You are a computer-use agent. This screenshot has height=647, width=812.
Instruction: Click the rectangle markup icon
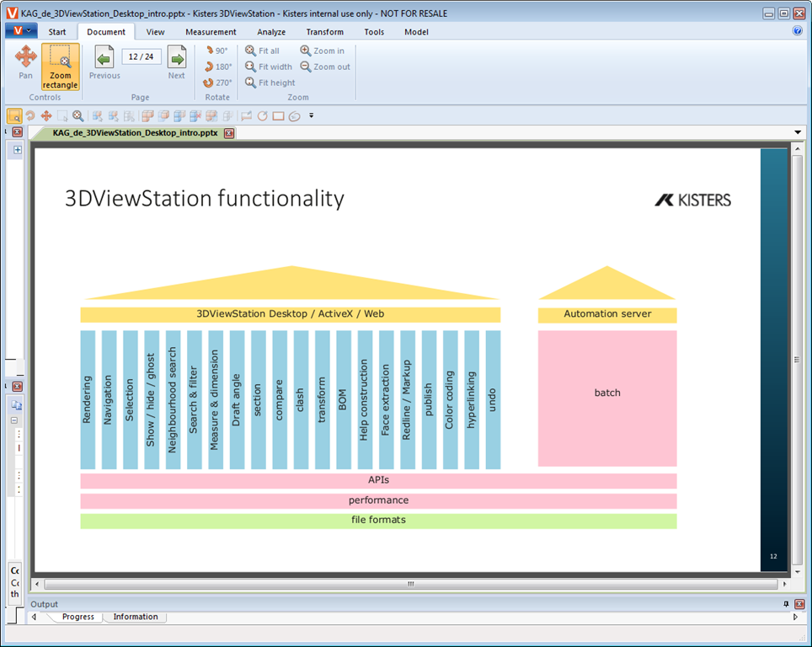pyautogui.click(x=279, y=115)
